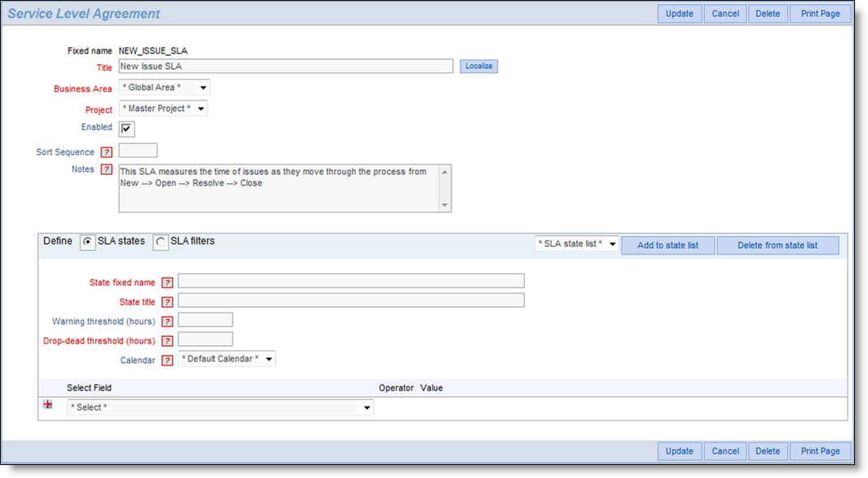Image resolution: width=868 pixels, height=478 pixels.
Task: Click the help icon beside Sort Sequence
Action: 106,152
